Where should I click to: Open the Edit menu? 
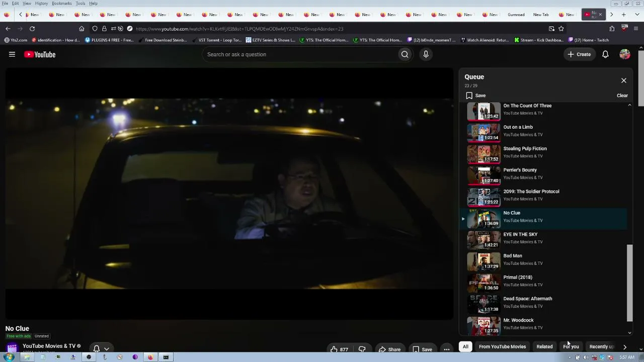tap(16, 4)
